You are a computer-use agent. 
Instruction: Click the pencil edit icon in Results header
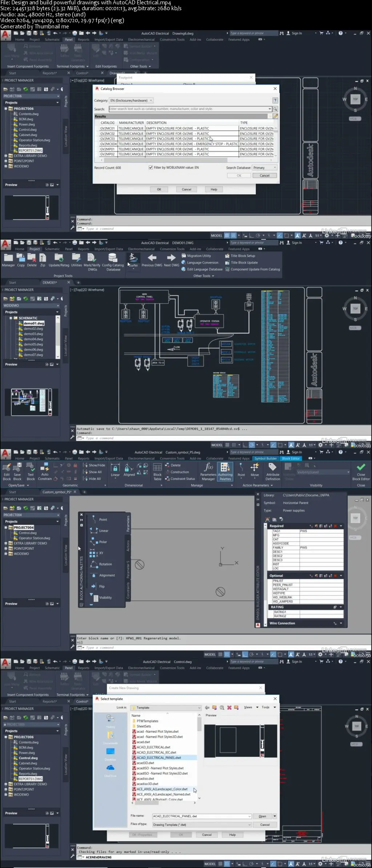[x=276, y=116]
